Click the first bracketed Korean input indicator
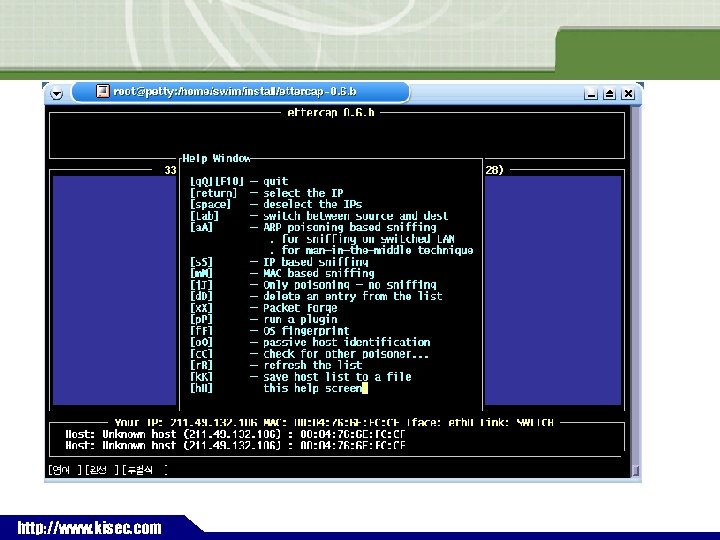Screen dimensions: 720x540 [x=65, y=470]
